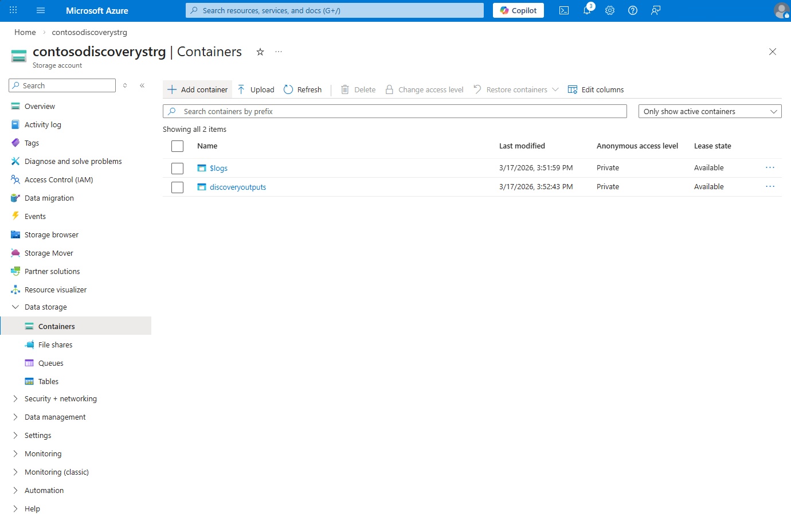
Task: Click the Microsoft Azure logo text
Action: pyautogui.click(x=97, y=10)
